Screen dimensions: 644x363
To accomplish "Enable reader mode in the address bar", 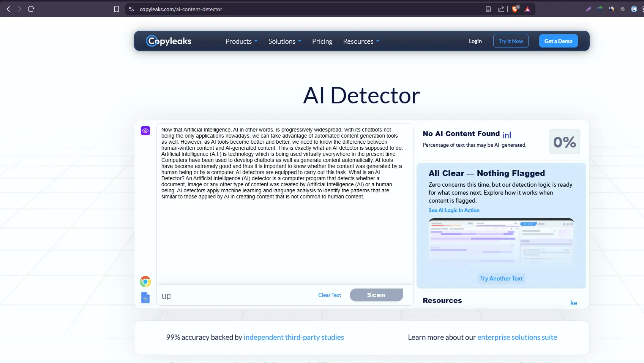I will pos(487,9).
